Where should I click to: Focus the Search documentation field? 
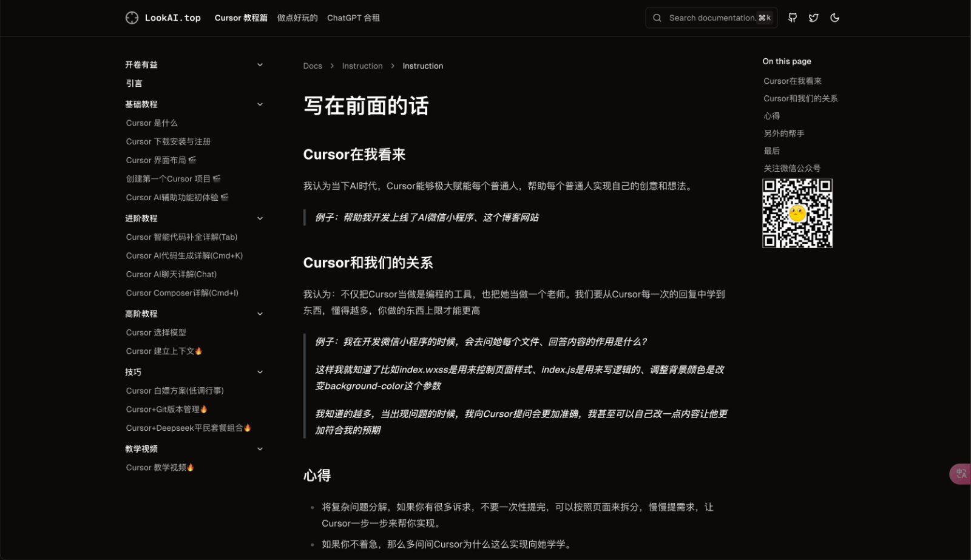click(x=711, y=18)
